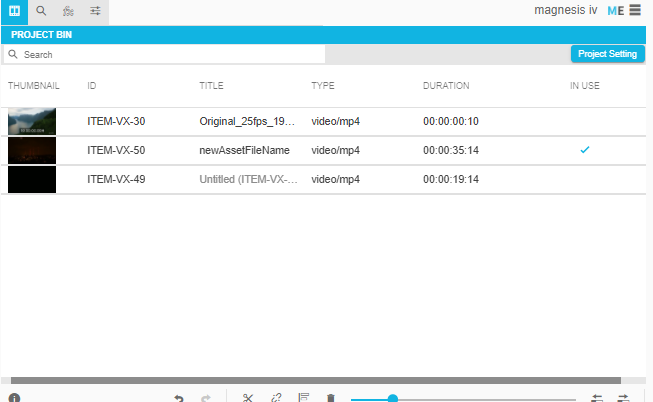Screen dimensions: 653x402
Task: Open the search panel tab icon
Action: pyautogui.click(x=41, y=11)
